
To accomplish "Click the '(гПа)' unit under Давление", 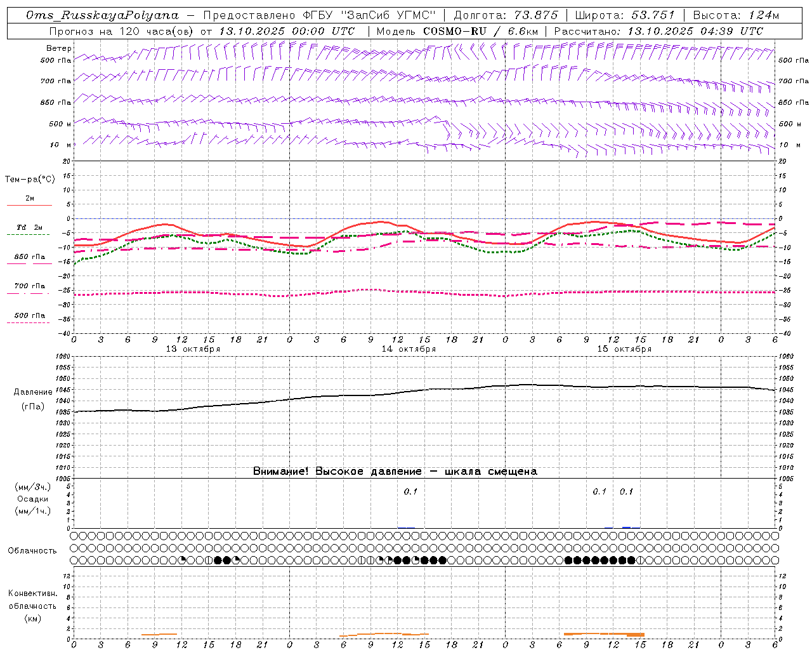I will click(x=32, y=406).
